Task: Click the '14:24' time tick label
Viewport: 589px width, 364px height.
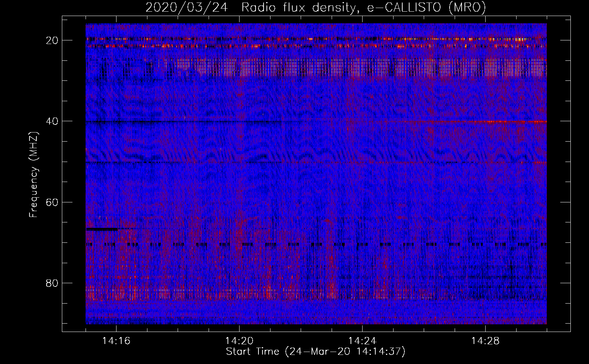Action: point(362,341)
